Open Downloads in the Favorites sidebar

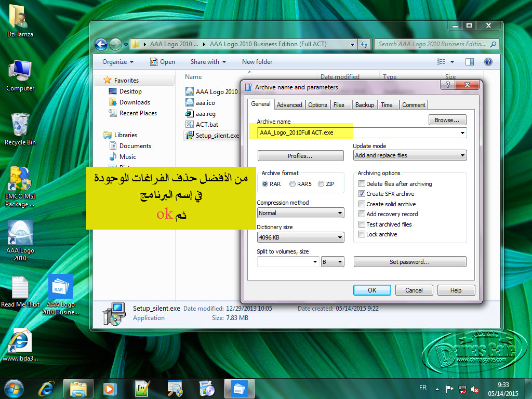coord(129,102)
